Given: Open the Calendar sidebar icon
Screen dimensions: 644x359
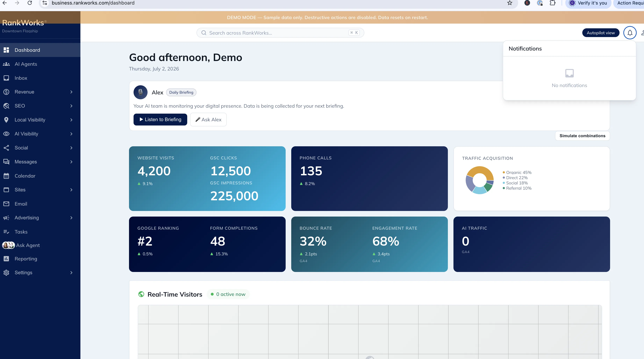Looking at the screenshot, I should [6, 176].
